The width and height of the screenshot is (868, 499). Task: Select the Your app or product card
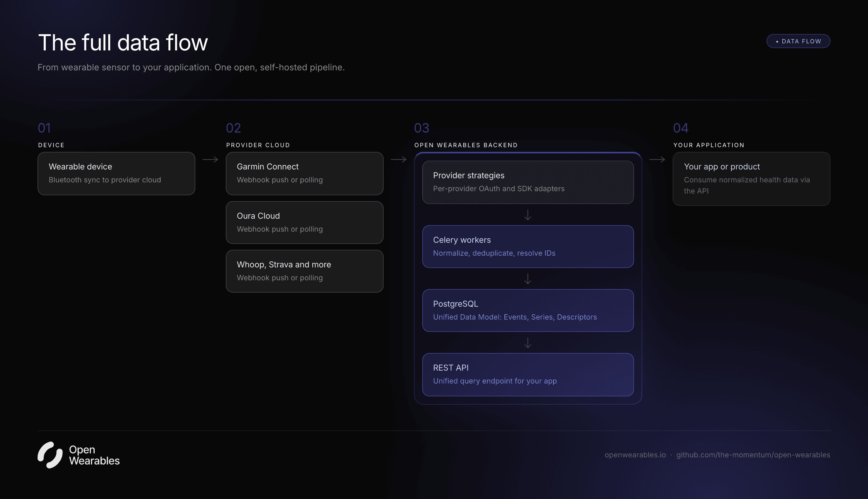pos(752,179)
